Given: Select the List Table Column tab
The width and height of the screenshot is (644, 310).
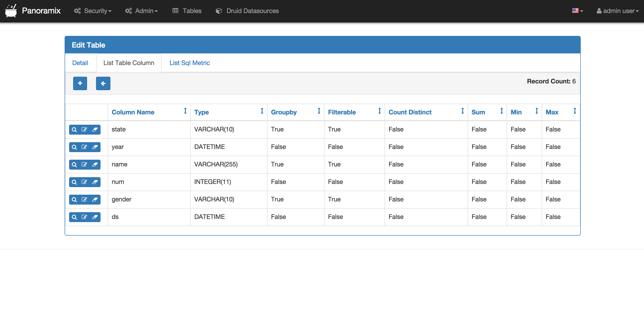Looking at the screenshot, I should coord(129,63).
